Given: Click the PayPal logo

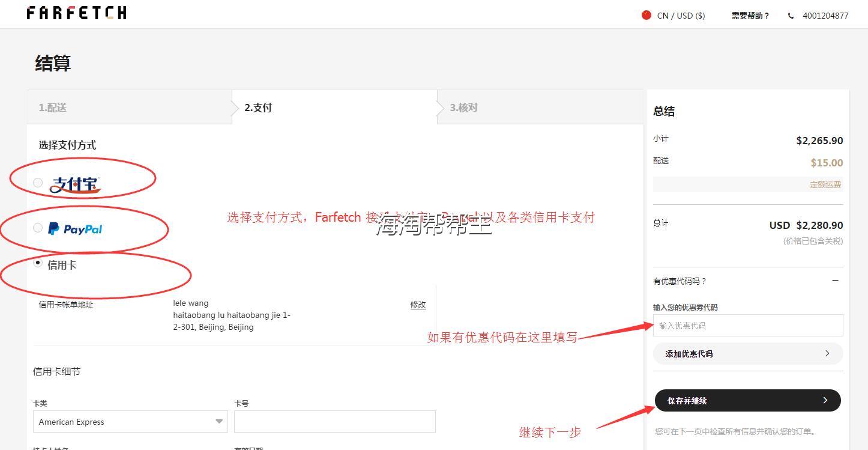Looking at the screenshot, I should 75,229.
